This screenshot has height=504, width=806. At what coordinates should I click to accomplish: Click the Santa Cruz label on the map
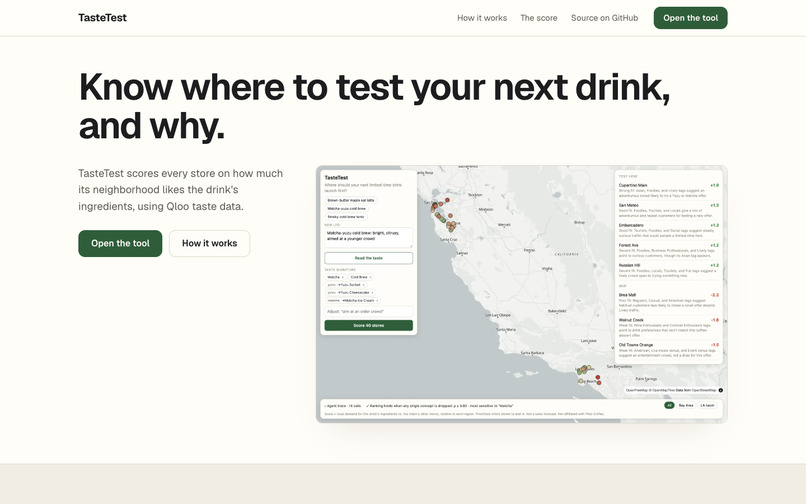point(448,240)
